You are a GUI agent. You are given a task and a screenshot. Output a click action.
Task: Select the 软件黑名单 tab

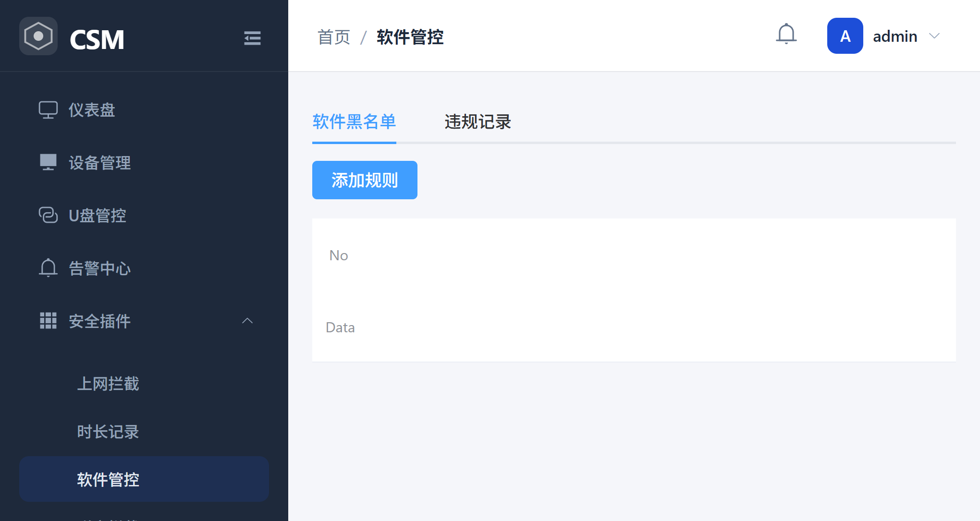(x=354, y=122)
